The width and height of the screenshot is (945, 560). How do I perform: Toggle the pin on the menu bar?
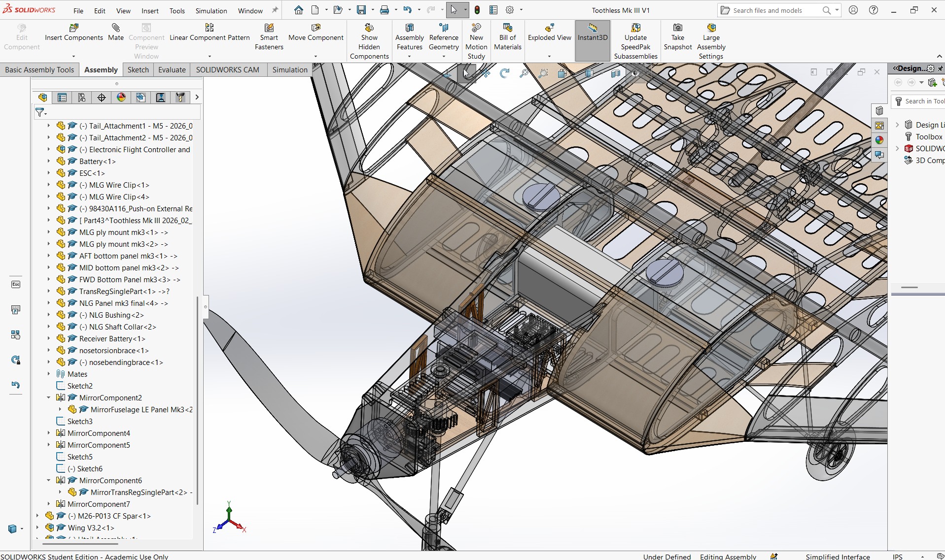click(275, 10)
